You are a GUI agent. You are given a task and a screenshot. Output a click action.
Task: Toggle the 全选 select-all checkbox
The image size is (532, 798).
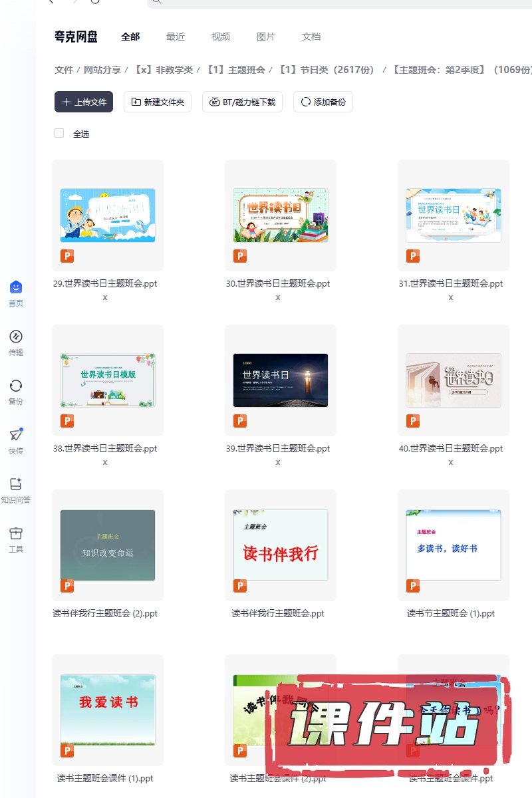click(59, 133)
